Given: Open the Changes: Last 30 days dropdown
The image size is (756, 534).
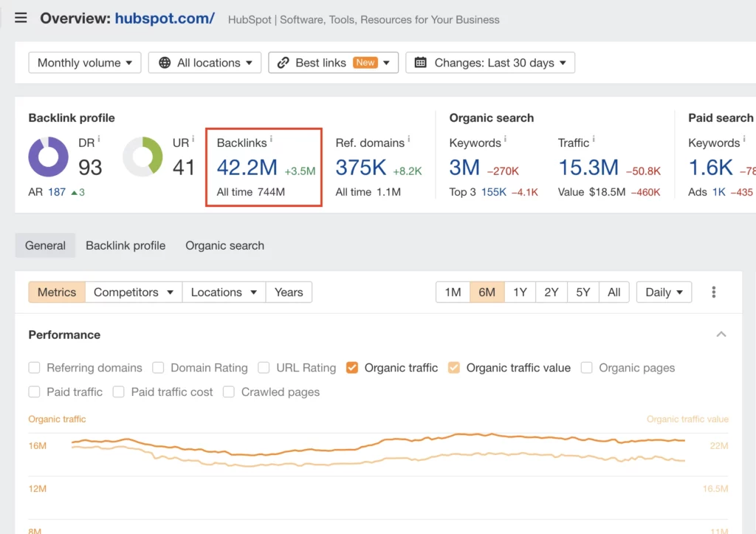Looking at the screenshot, I should (x=490, y=63).
